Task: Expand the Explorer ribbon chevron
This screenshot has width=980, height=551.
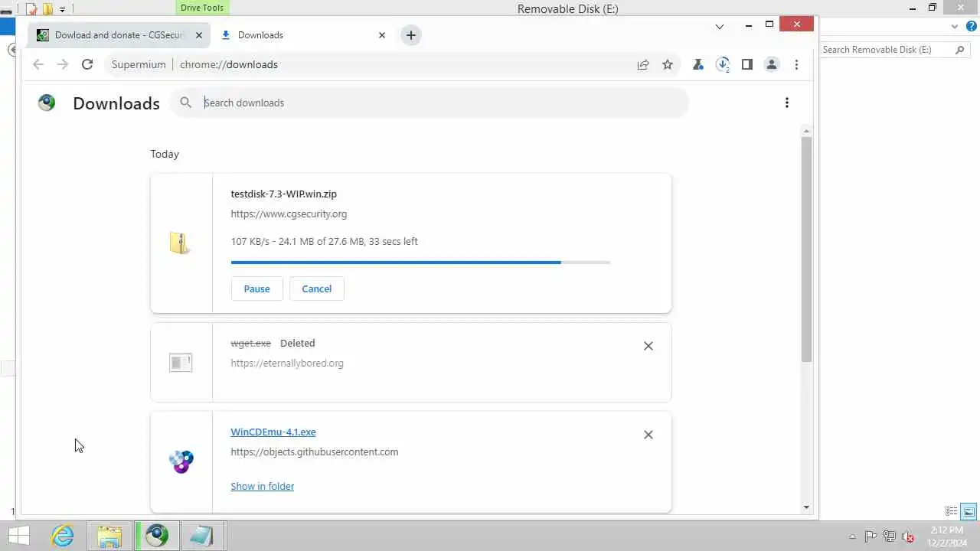Action: (955, 27)
